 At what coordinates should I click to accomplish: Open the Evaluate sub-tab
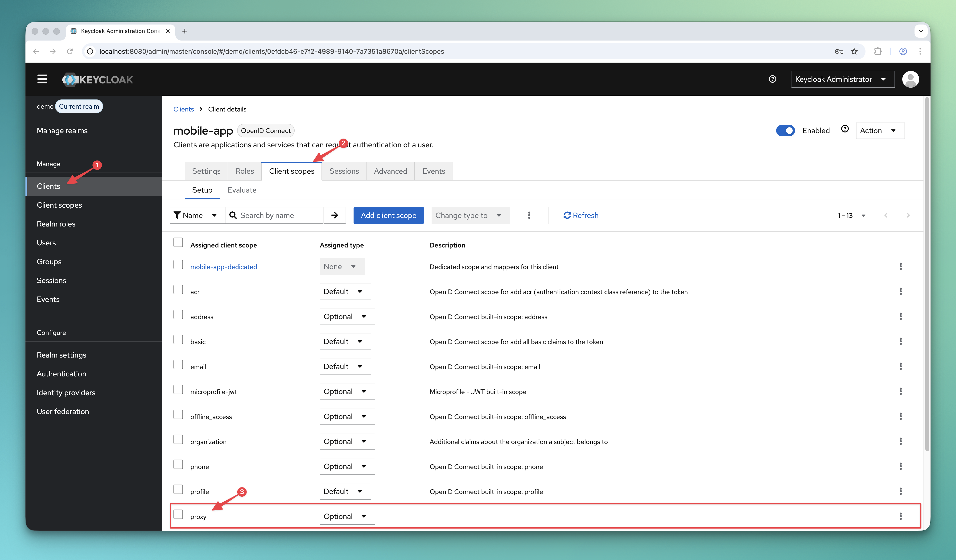click(x=242, y=190)
